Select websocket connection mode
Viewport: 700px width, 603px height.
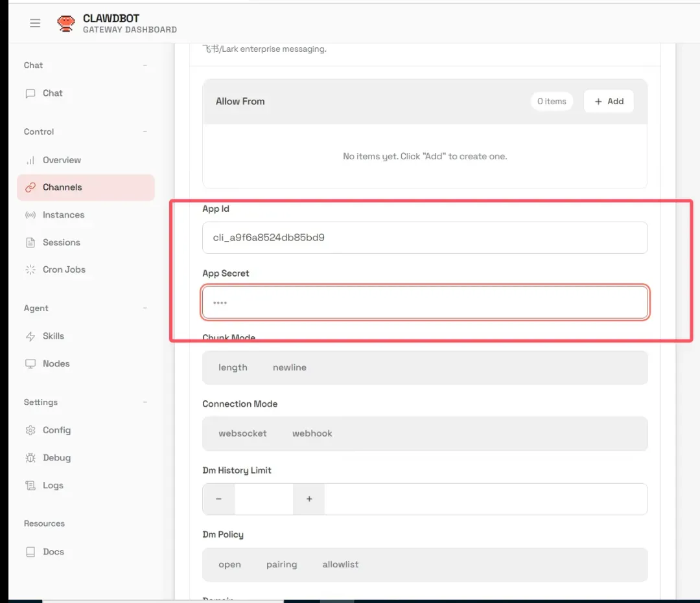(x=242, y=433)
